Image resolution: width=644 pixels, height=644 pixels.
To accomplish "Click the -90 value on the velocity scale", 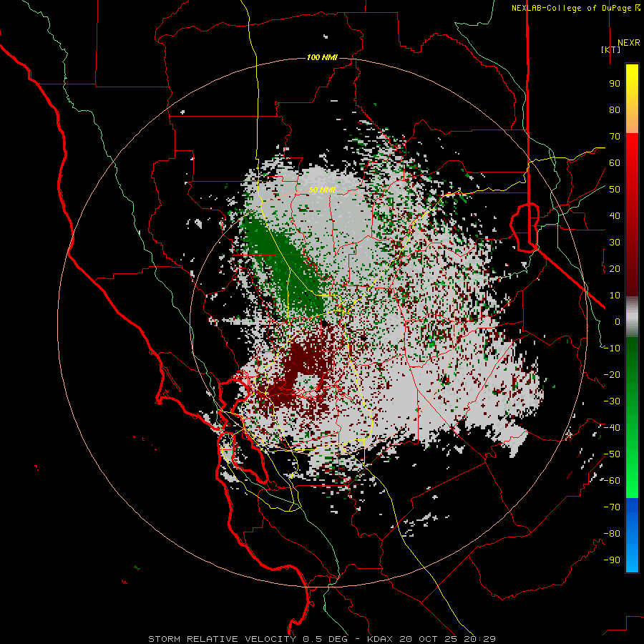I will (612, 560).
